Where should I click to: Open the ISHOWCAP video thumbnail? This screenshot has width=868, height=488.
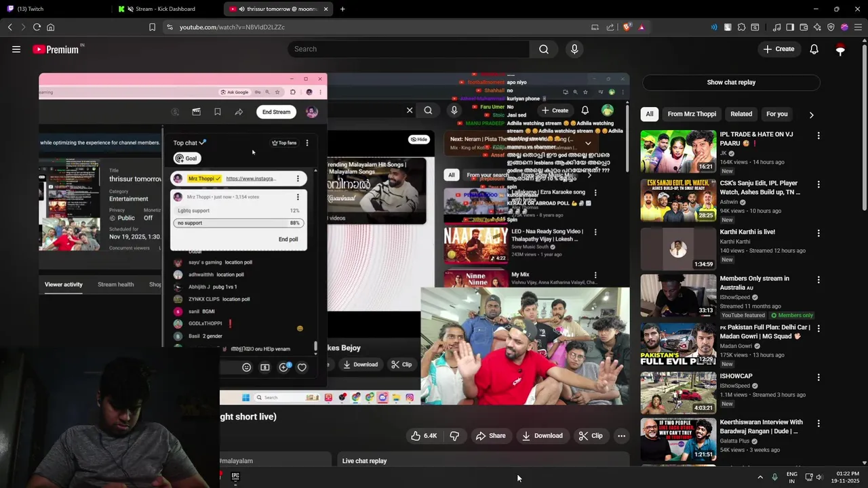coord(678,392)
